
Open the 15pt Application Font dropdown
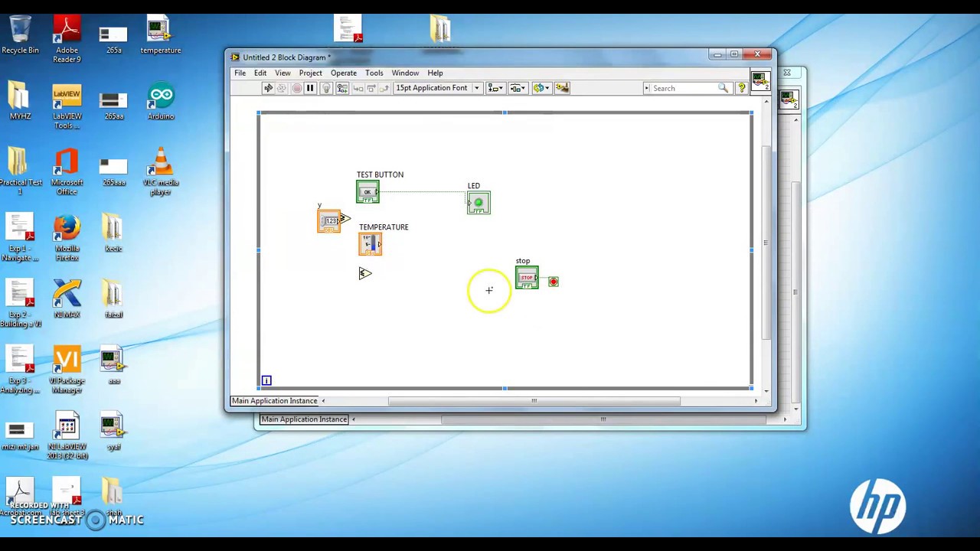click(437, 88)
